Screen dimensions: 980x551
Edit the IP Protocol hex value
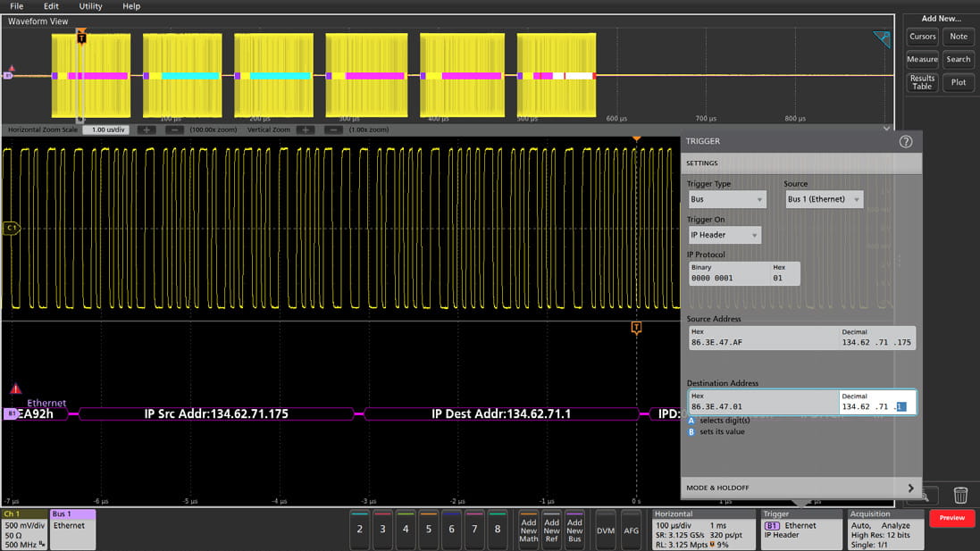(785, 274)
